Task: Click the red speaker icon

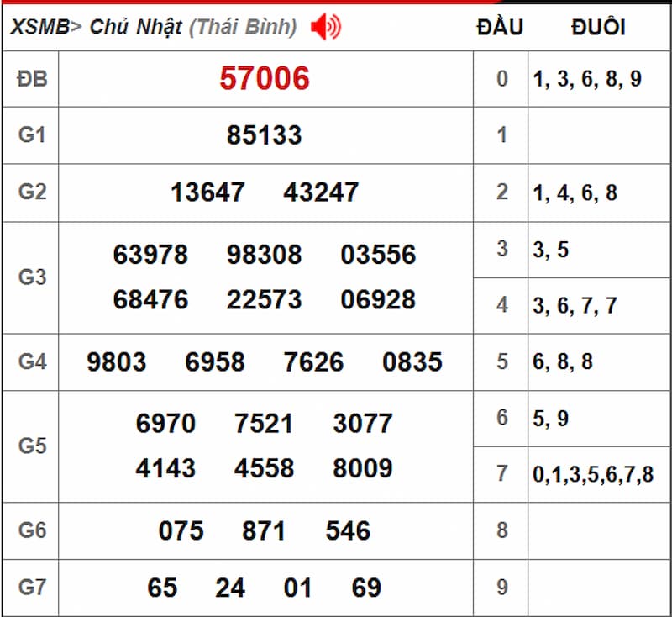Action: point(323,26)
